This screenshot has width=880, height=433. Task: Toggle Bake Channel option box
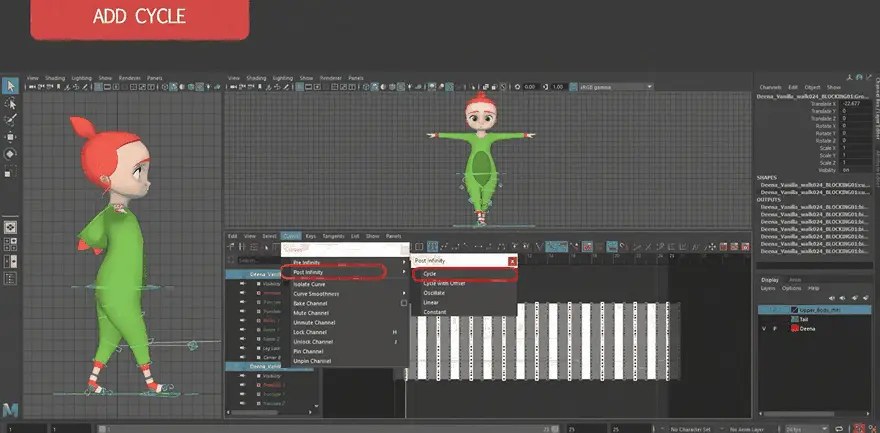click(x=403, y=304)
